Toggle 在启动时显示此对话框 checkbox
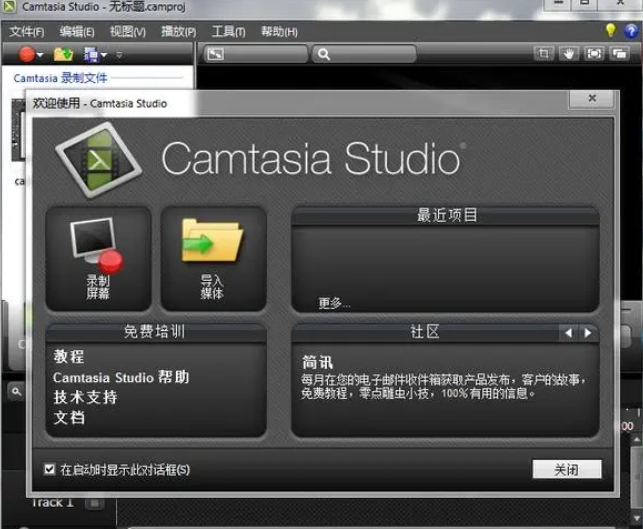Image resolution: width=643 pixels, height=529 pixels. [50, 469]
